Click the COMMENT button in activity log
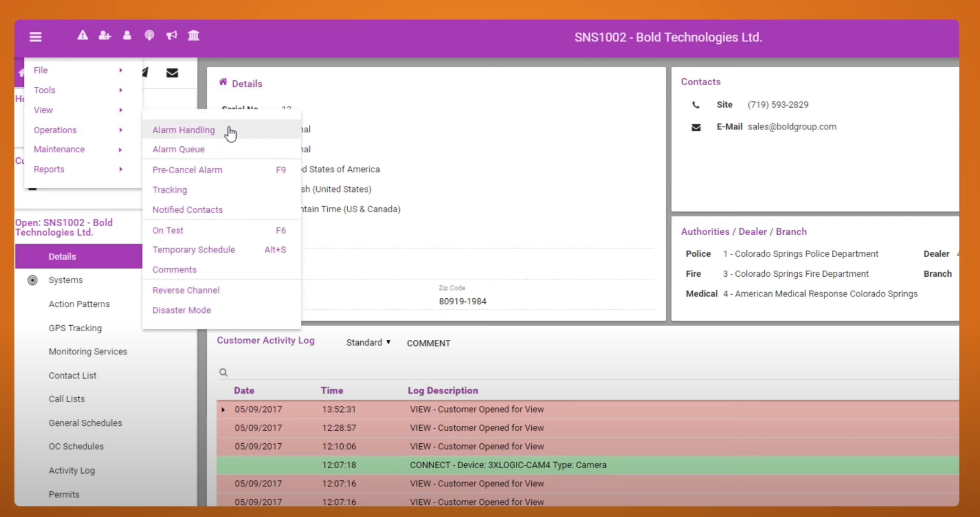Image resolution: width=980 pixels, height=517 pixels. tap(428, 343)
